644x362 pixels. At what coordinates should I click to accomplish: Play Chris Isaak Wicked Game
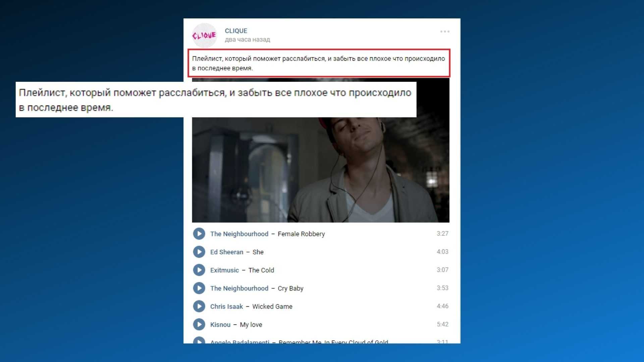click(199, 306)
